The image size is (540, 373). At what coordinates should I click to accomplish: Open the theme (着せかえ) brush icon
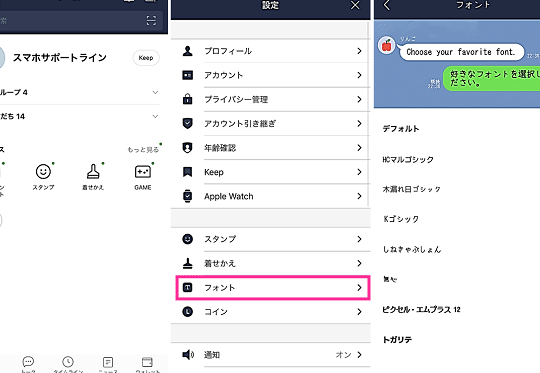pyautogui.click(x=93, y=171)
